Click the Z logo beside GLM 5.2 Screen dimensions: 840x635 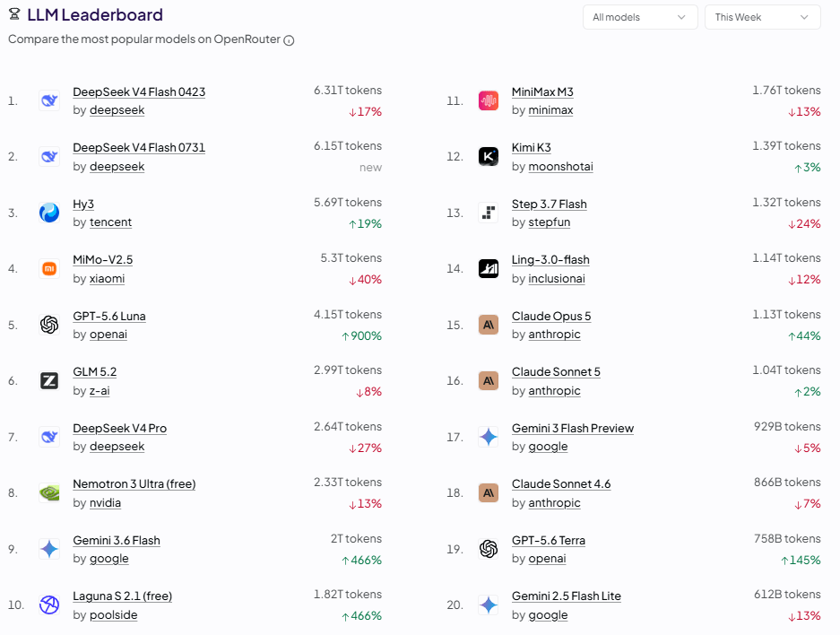(49, 380)
